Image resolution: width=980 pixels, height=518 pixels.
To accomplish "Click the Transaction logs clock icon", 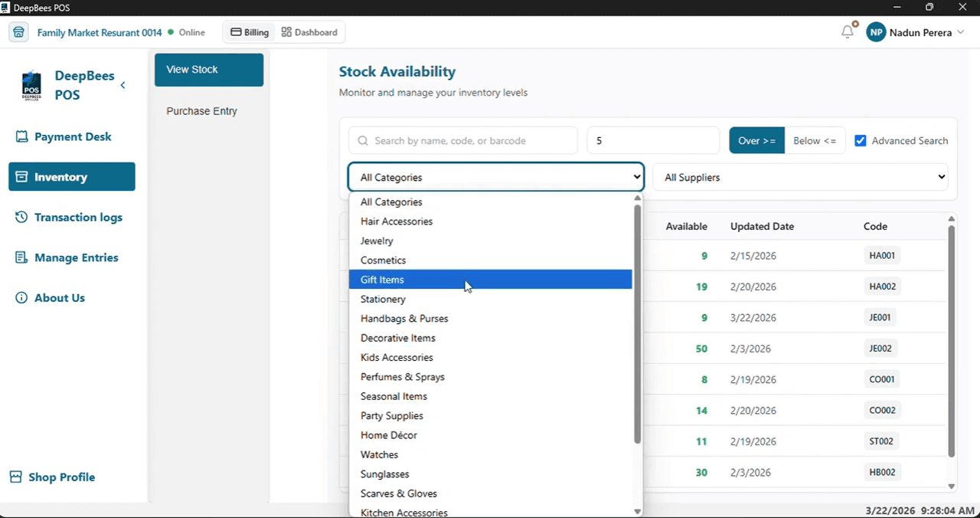I will [x=21, y=217].
